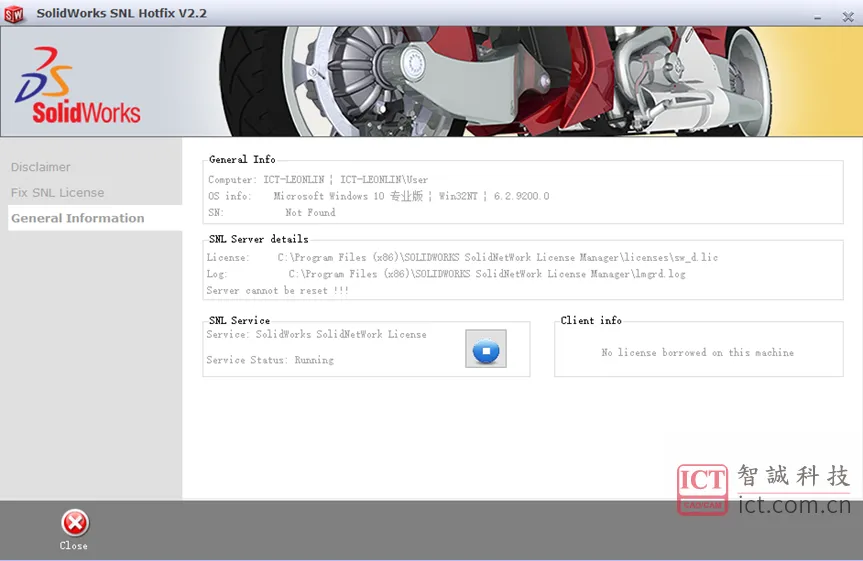
Task: Click the SN: Not Found line
Action: pyautogui.click(x=271, y=213)
